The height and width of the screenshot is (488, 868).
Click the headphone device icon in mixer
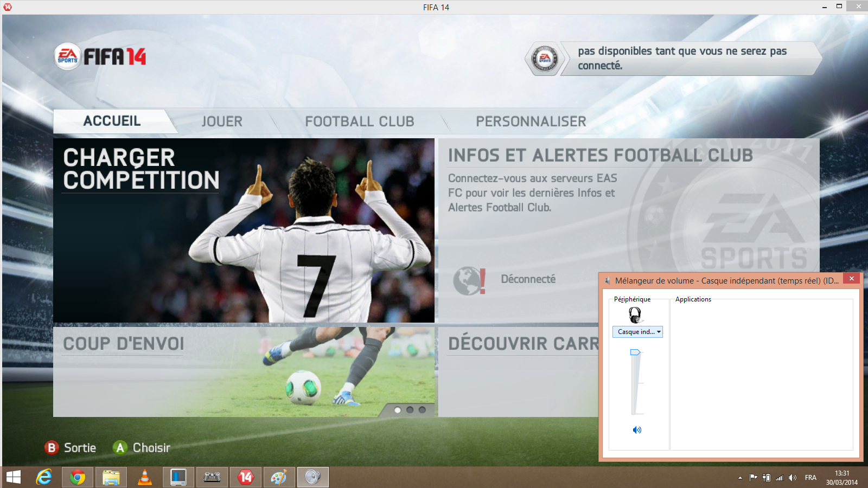coord(635,314)
